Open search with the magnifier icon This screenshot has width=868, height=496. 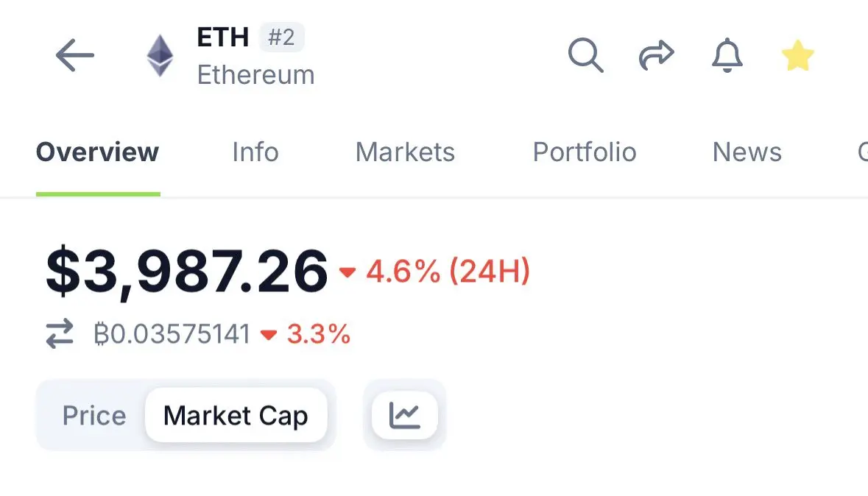(586, 55)
